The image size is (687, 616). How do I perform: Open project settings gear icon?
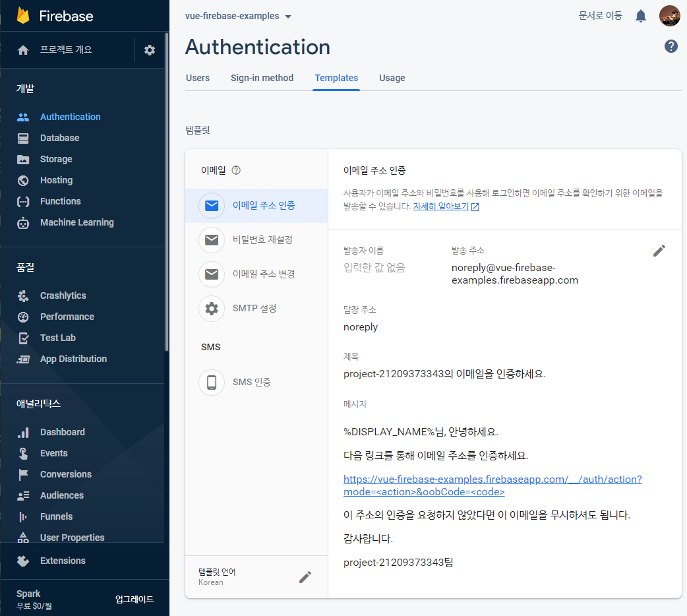coord(150,50)
